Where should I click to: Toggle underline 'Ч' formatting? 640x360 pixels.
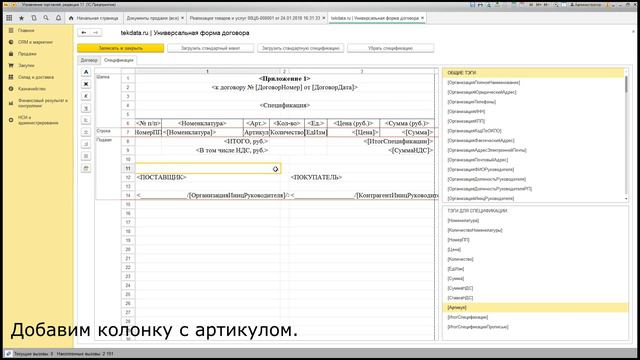pyautogui.click(x=86, y=108)
